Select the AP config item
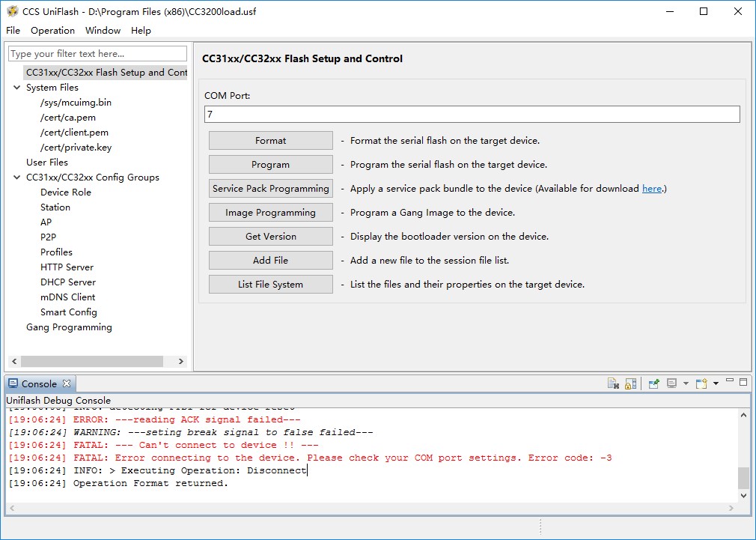The height and width of the screenshot is (540, 756). tap(46, 222)
